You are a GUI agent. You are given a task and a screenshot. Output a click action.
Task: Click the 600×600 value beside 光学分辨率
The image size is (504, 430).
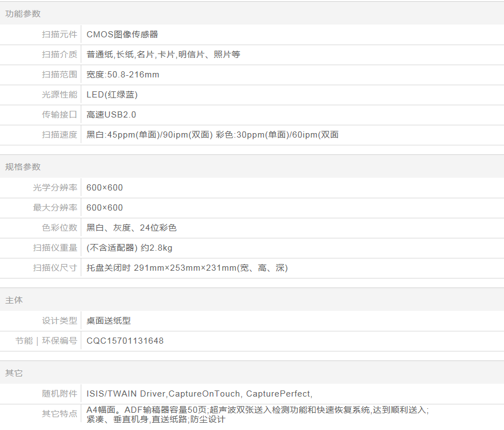105,188
